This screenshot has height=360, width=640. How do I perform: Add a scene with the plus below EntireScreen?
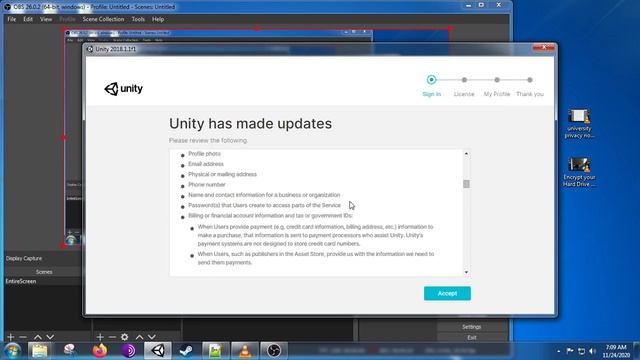click(x=11, y=337)
